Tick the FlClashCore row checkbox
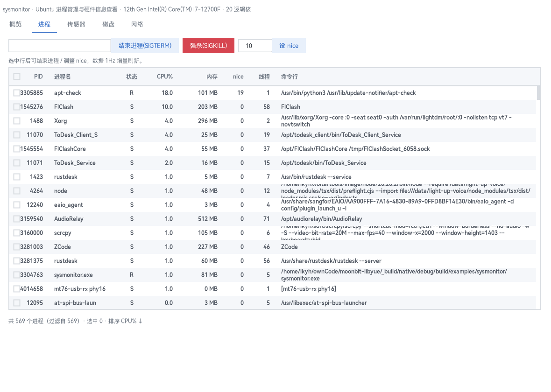551x392 pixels. (17, 149)
